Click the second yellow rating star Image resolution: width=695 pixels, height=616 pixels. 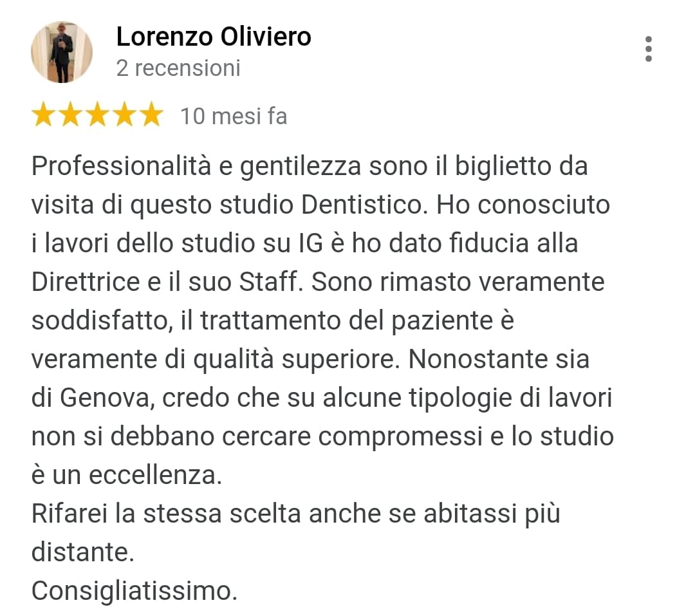pyautogui.click(x=71, y=115)
